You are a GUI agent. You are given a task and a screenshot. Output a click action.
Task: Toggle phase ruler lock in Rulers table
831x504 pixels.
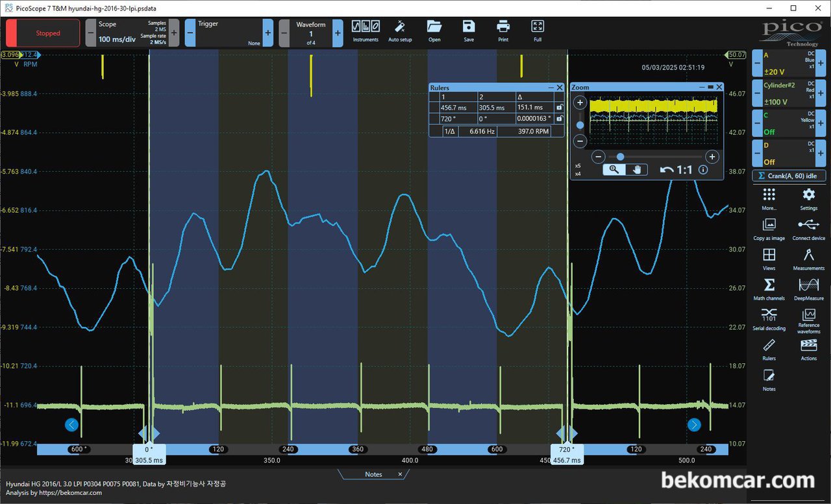coord(559,119)
